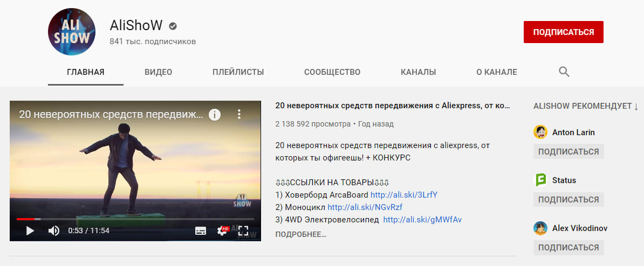
Task: Subscribe to AliShoW with red button
Action: coord(563,32)
